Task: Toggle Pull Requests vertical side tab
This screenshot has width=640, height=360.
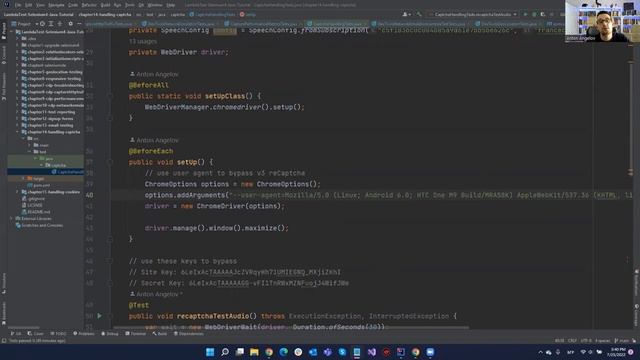Action: pos(4,87)
